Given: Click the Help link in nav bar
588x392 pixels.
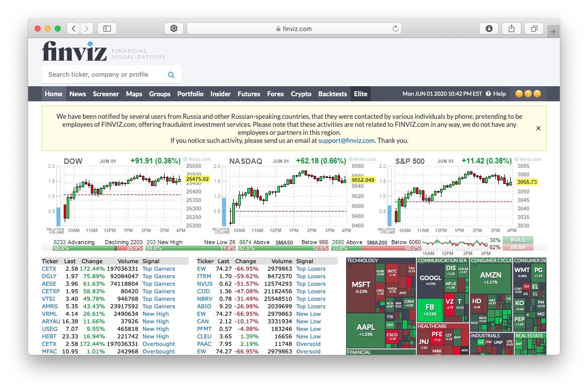Looking at the screenshot, I should pos(499,94).
